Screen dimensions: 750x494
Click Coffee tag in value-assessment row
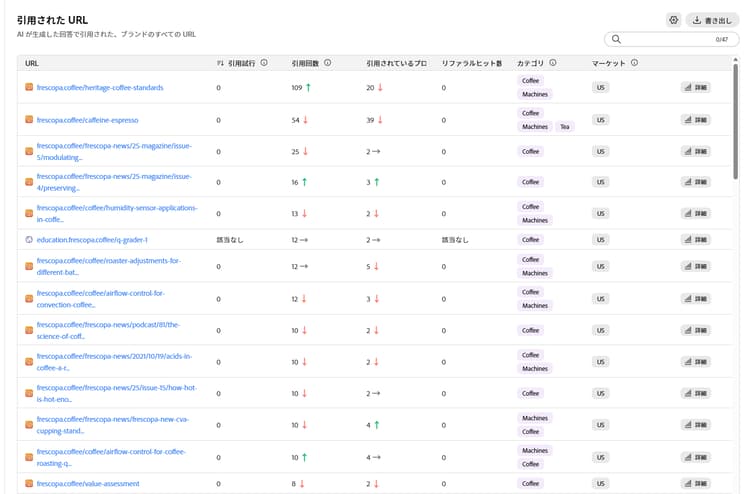(x=530, y=483)
